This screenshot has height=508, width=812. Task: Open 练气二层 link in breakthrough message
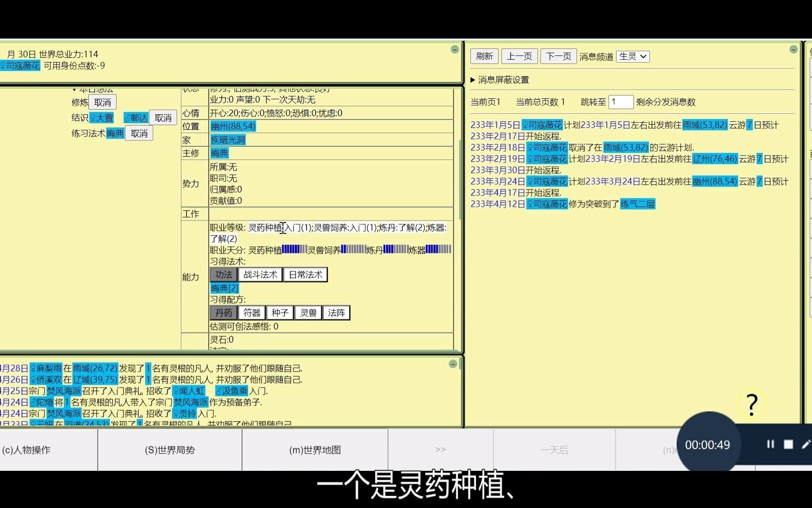[x=638, y=204]
